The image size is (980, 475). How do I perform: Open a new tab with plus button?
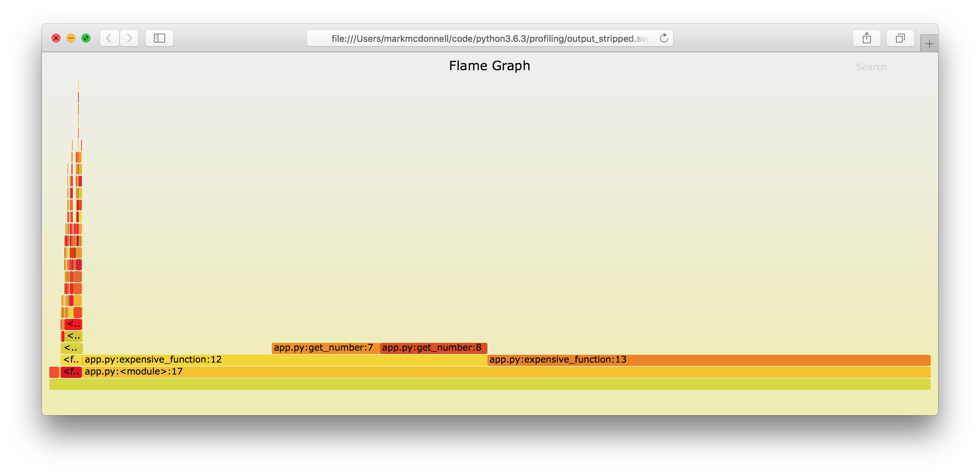pyautogui.click(x=929, y=44)
